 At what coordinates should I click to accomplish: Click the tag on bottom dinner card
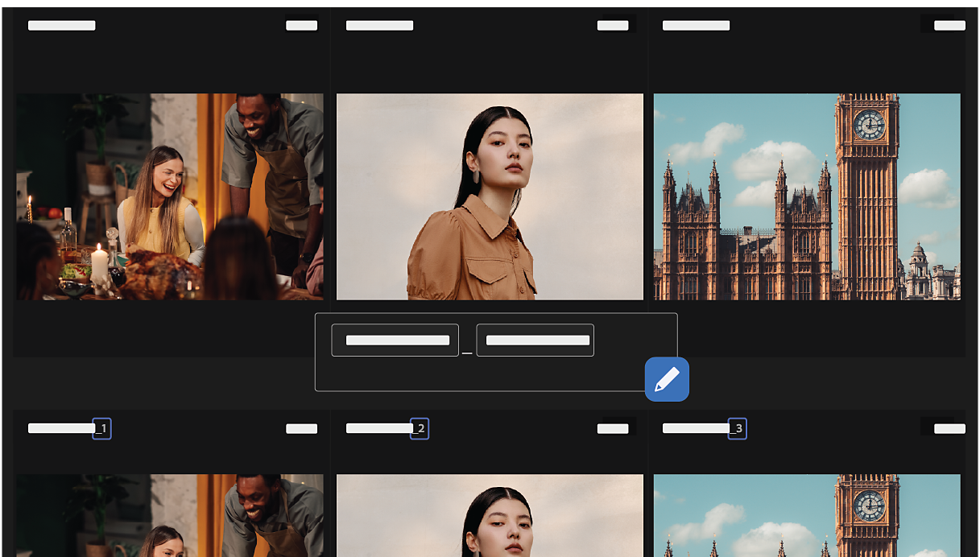point(302,429)
